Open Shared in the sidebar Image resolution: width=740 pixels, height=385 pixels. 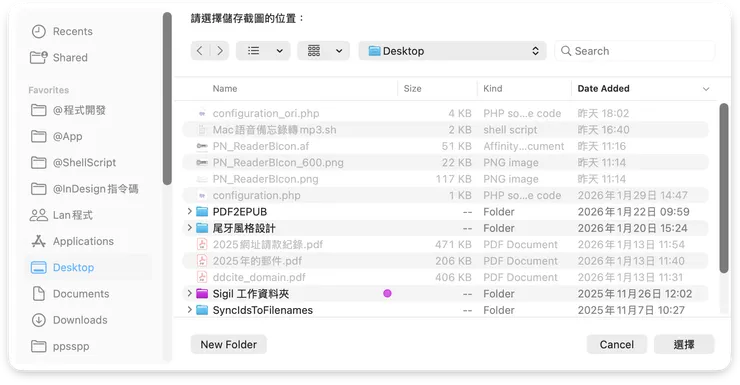70,58
